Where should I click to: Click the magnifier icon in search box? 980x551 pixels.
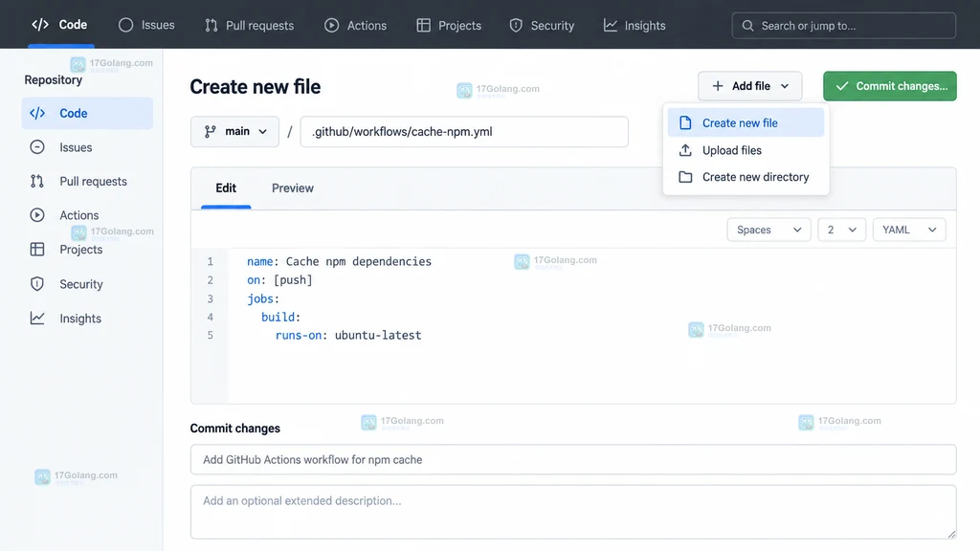pyautogui.click(x=747, y=26)
